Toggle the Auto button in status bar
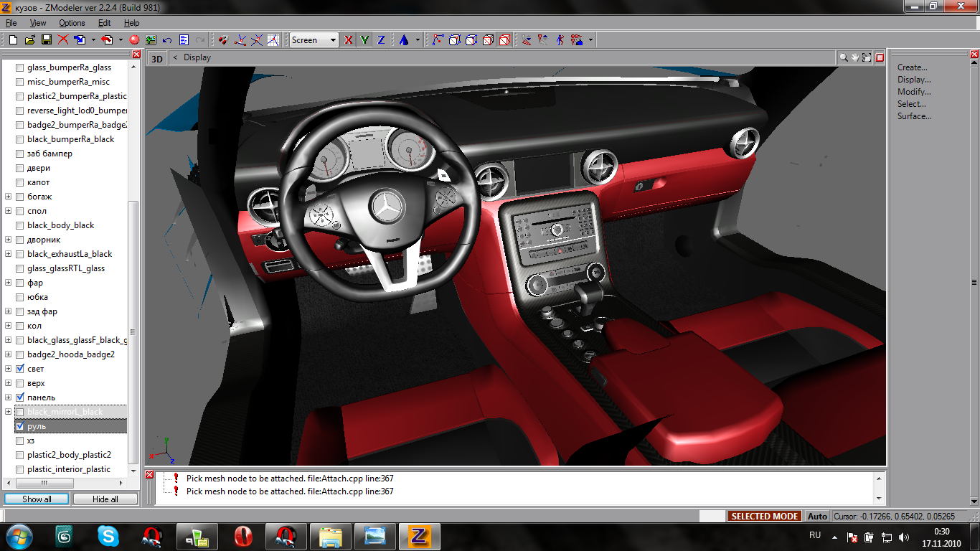980x551 pixels. coord(817,516)
